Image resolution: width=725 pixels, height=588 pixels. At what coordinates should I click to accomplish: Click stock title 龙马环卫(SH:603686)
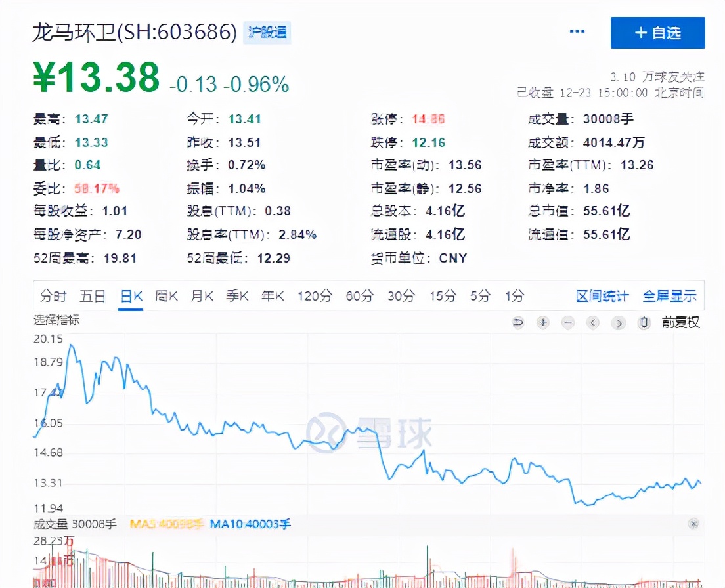[x=134, y=32]
